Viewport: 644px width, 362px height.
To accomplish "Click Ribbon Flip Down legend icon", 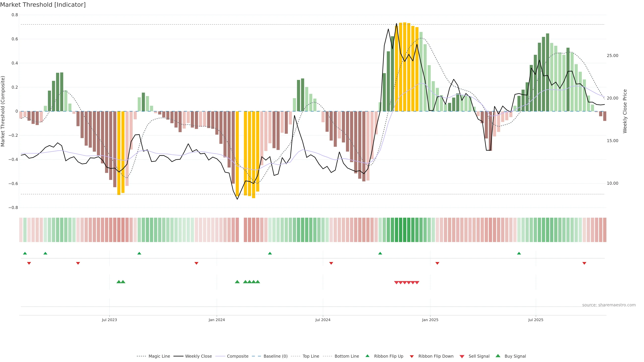I will point(412,356).
